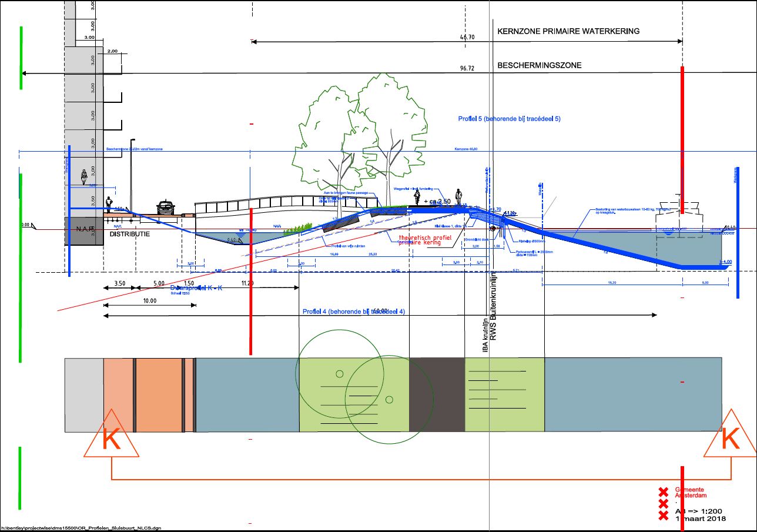The width and height of the screenshot is (757, 532).
Task: Select the person standing left of the car
Action: tap(109, 203)
